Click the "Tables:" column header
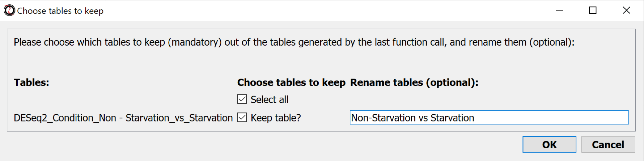This screenshot has height=161, width=644. click(x=31, y=83)
